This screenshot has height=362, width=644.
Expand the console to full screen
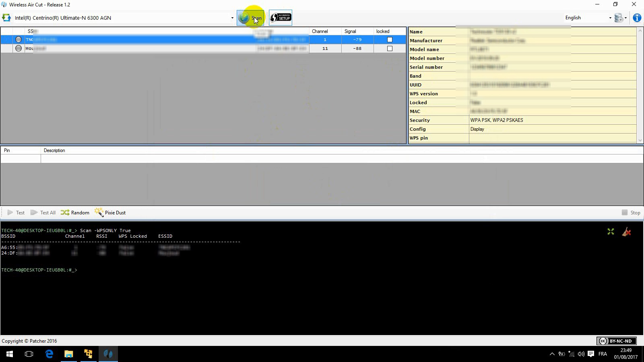point(610,232)
